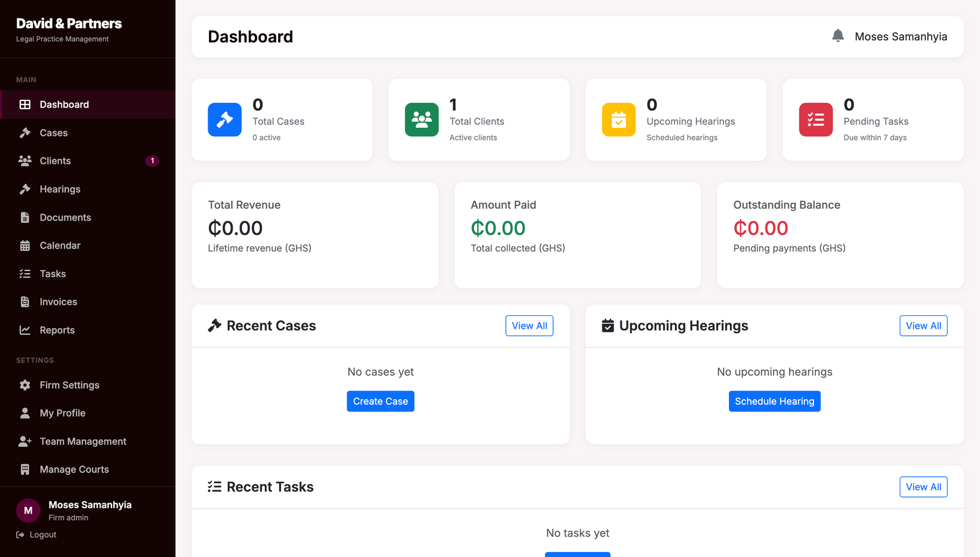The height and width of the screenshot is (557, 980).
Task: Click the Create Case button
Action: [380, 402]
